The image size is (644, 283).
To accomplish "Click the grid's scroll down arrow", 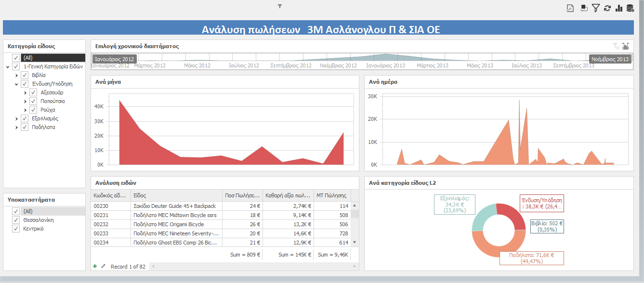I will (355, 242).
